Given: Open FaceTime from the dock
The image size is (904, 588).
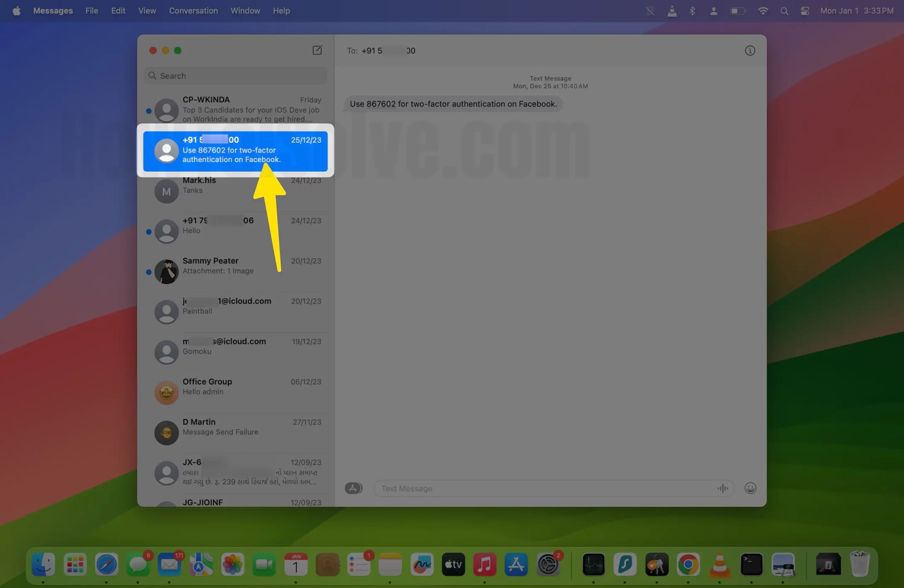Looking at the screenshot, I should (x=264, y=564).
